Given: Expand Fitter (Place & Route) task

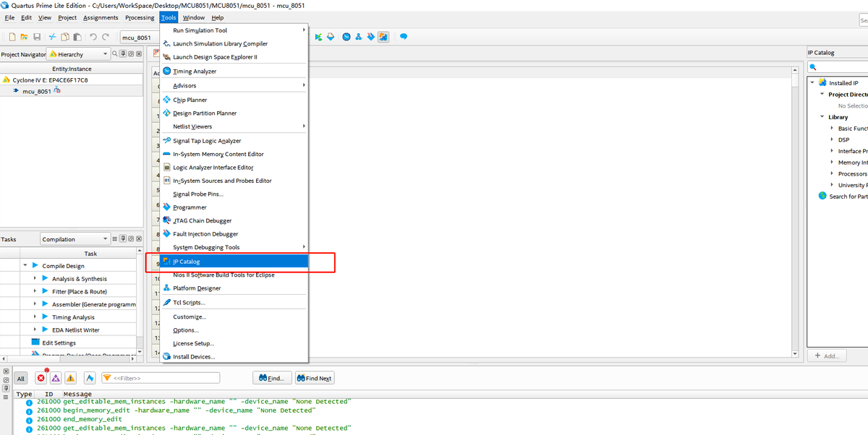Looking at the screenshot, I should [x=35, y=291].
